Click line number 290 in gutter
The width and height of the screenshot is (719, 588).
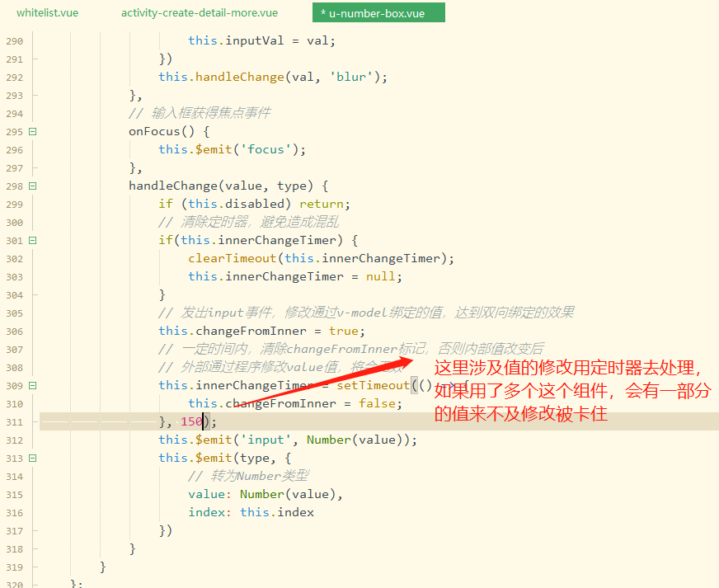click(14, 41)
